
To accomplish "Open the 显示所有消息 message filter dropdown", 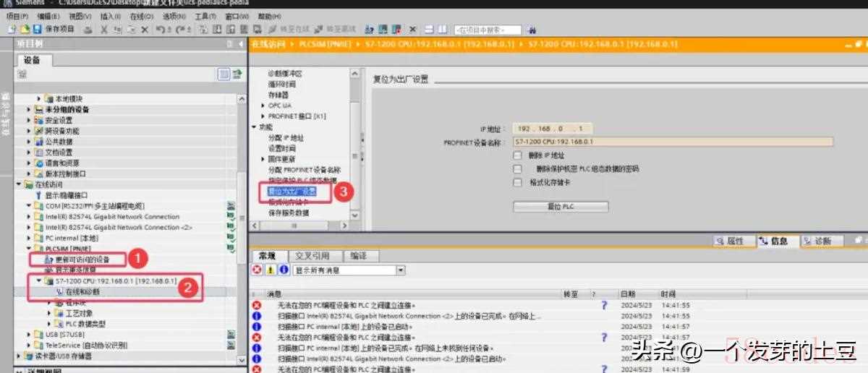I will tap(401, 270).
